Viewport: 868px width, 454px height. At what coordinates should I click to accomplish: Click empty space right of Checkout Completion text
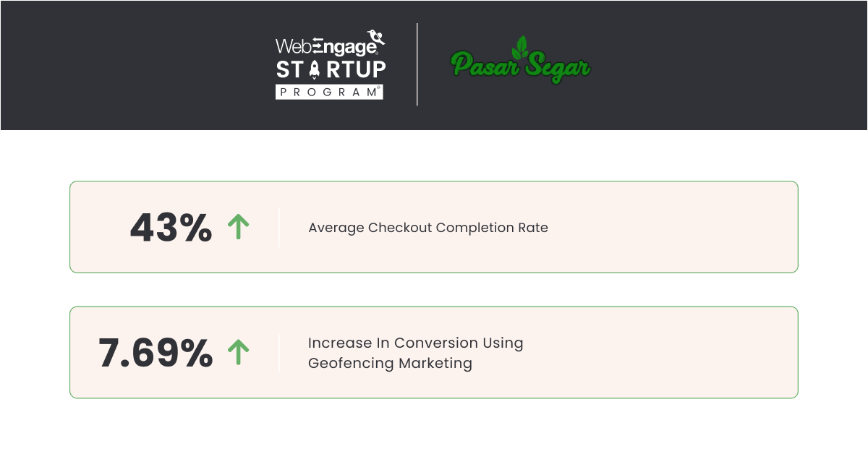click(x=673, y=228)
